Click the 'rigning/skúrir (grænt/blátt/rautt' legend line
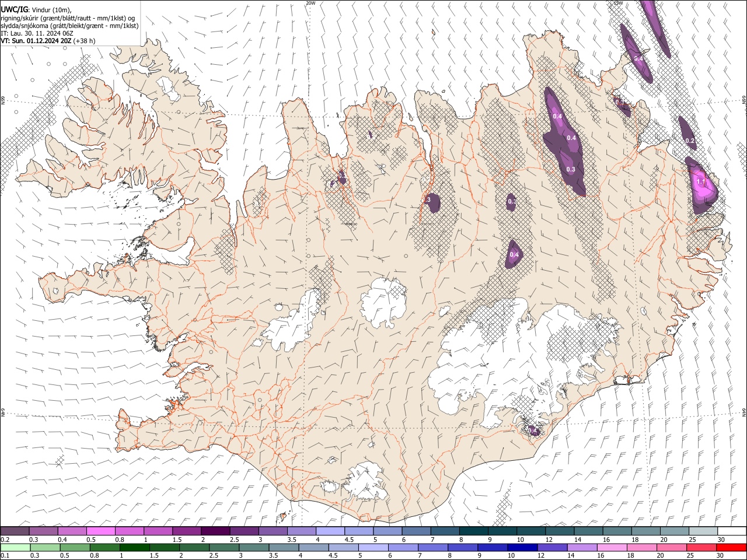The width and height of the screenshot is (747, 560). (x=68, y=17)
